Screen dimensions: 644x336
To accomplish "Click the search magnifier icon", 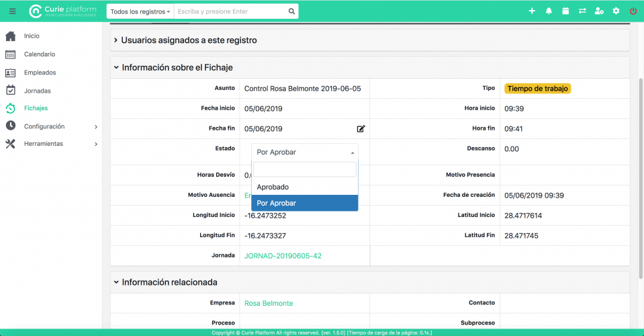I will (291, 11).
